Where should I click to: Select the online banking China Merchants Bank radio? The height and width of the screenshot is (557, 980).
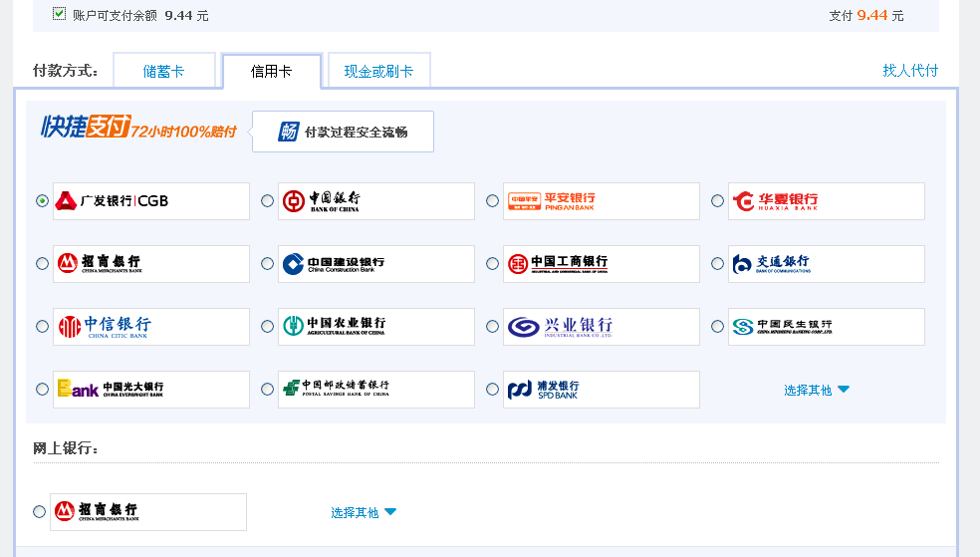coord(40,512)
